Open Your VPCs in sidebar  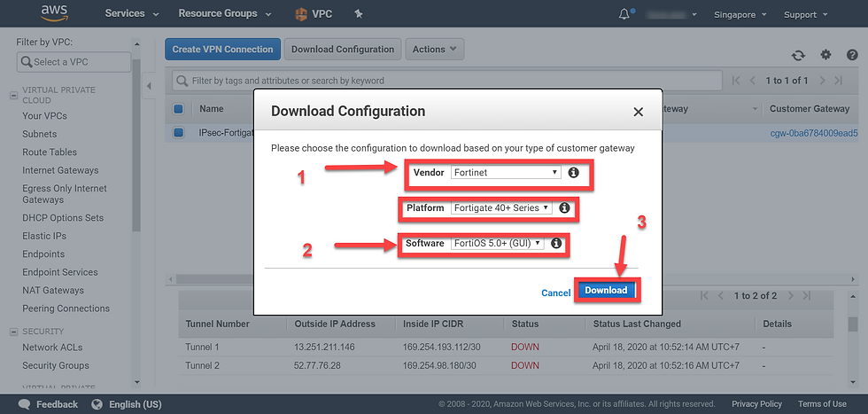tap(44, 116)
